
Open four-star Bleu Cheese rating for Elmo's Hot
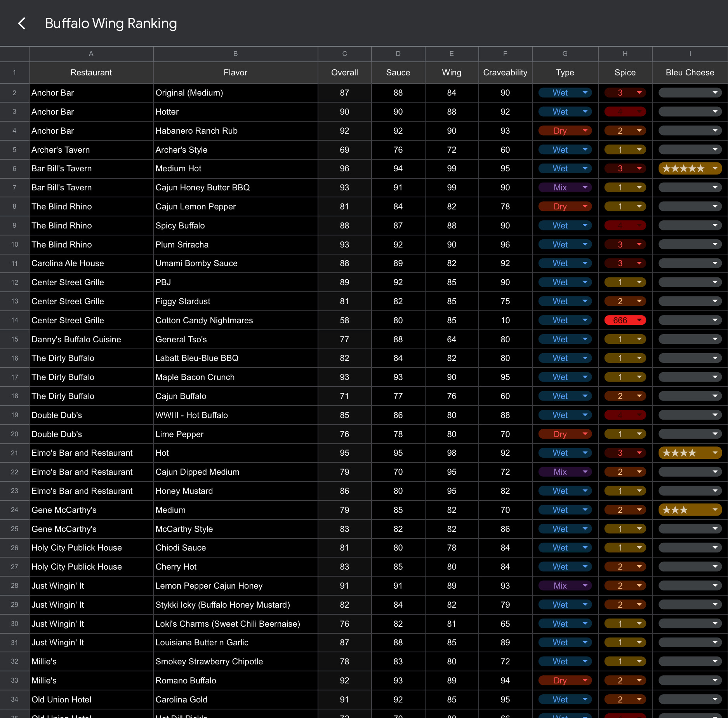[690, 453]
